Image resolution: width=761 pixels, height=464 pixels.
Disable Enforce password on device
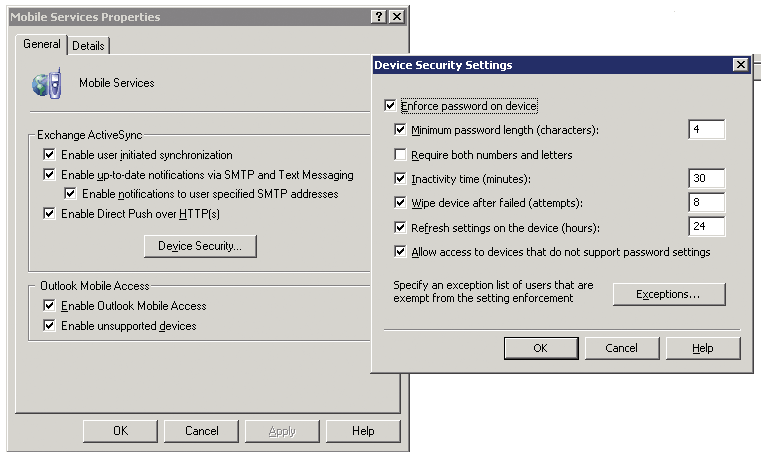click(x=390, y=106)
